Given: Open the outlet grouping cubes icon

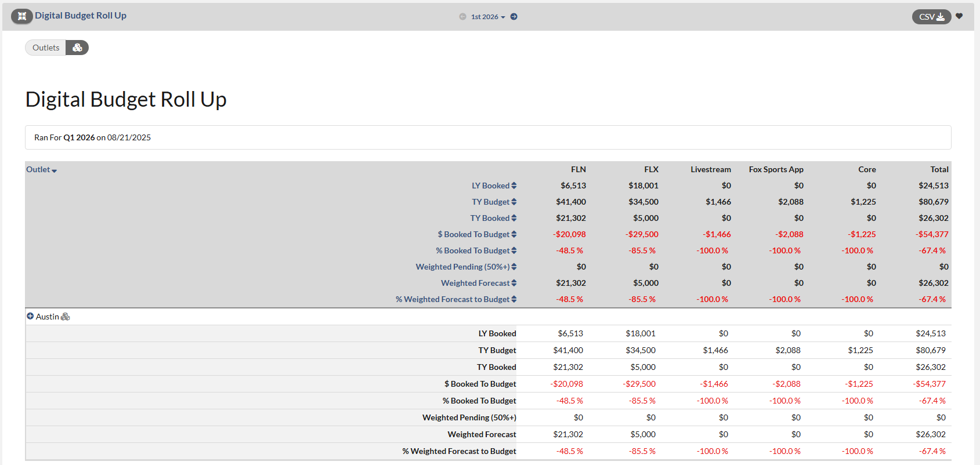Looking at the screenshot, I should (77, 48).
